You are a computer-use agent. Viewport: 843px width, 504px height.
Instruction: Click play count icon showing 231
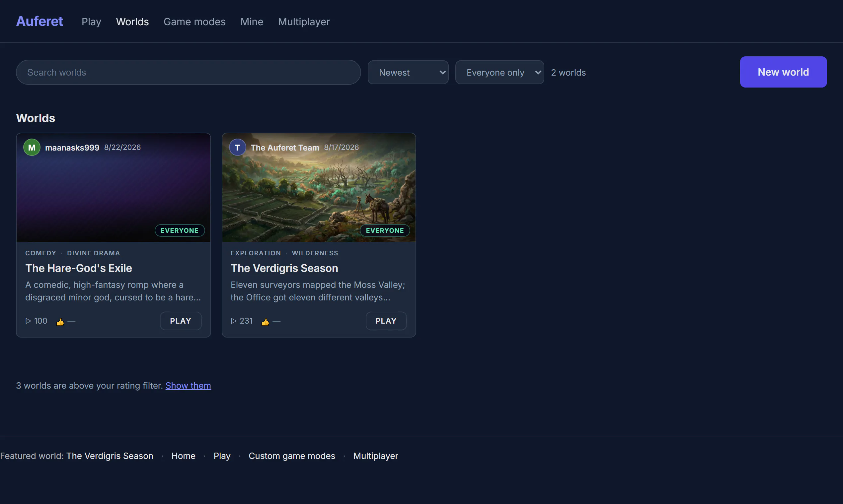[x=234, y=321]
